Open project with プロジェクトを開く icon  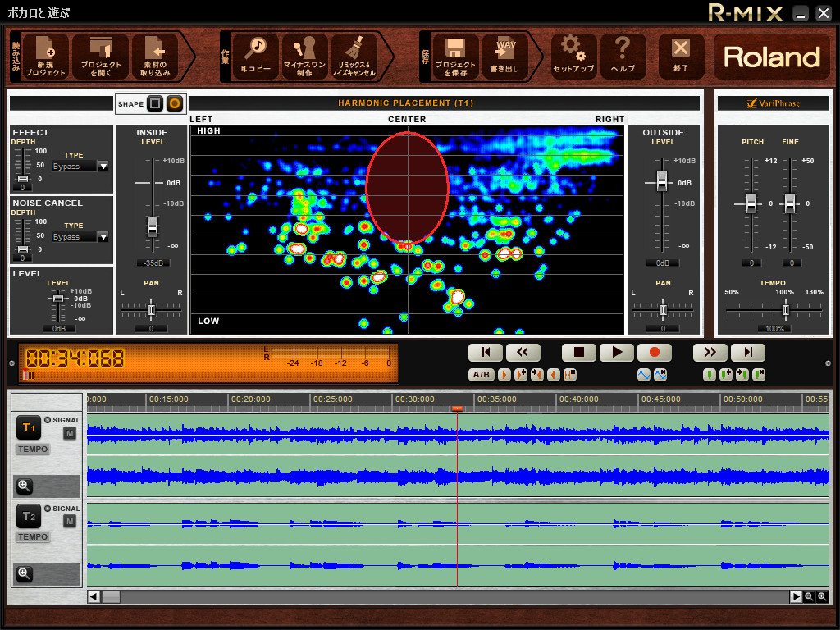[x=101, y=57]
